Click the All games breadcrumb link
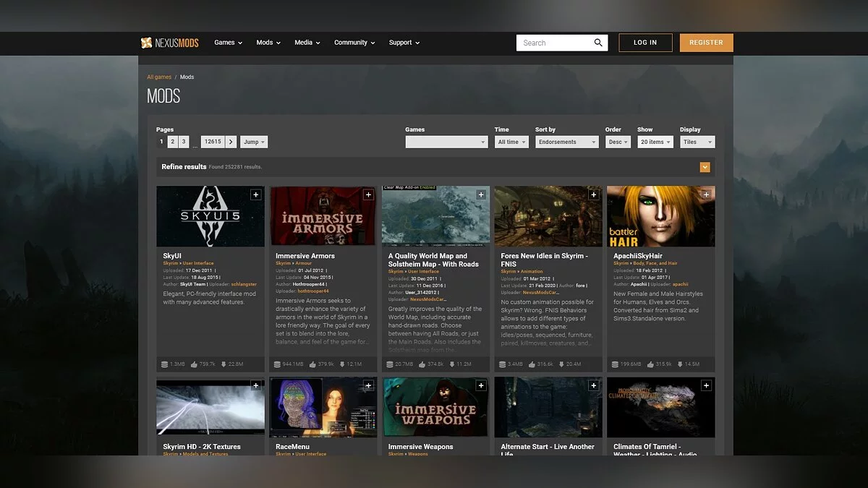 (x=159, y=77)
